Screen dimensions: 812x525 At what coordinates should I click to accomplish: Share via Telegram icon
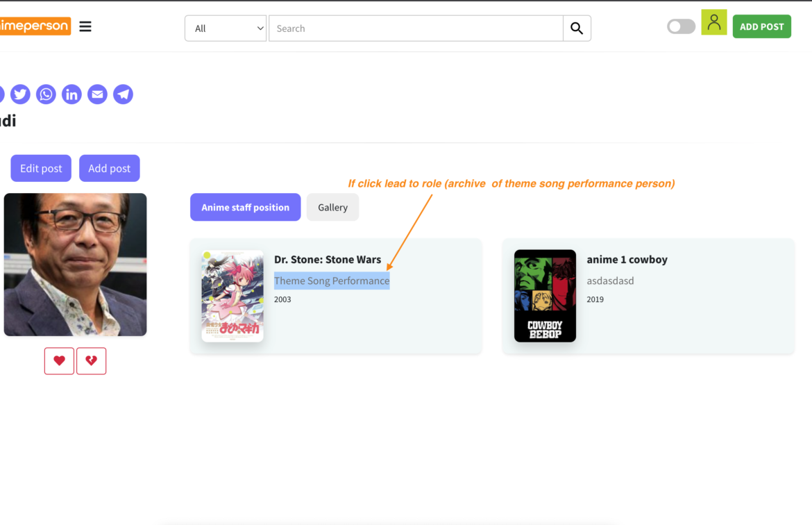pyautogui.click(x=123, y=94)
